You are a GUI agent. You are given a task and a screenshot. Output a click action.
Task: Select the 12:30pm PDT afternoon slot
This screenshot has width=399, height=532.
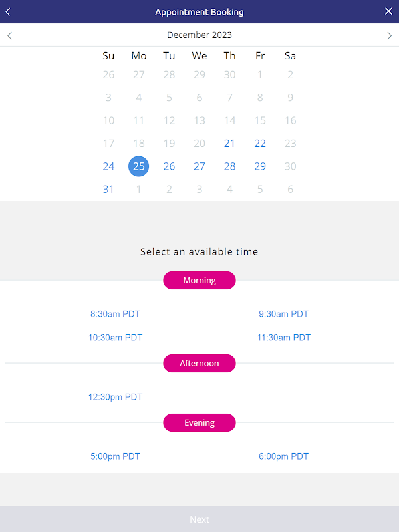(115, 397)
